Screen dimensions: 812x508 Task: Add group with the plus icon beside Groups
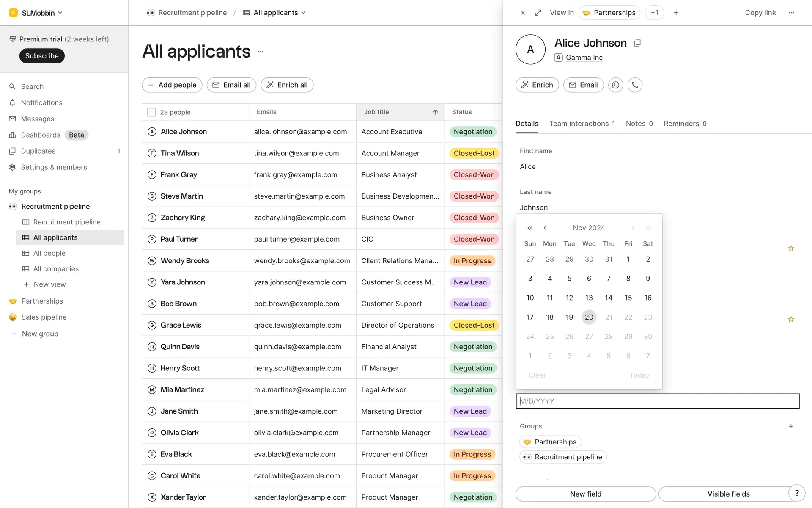pyautogui.click(x=791, y=426)
